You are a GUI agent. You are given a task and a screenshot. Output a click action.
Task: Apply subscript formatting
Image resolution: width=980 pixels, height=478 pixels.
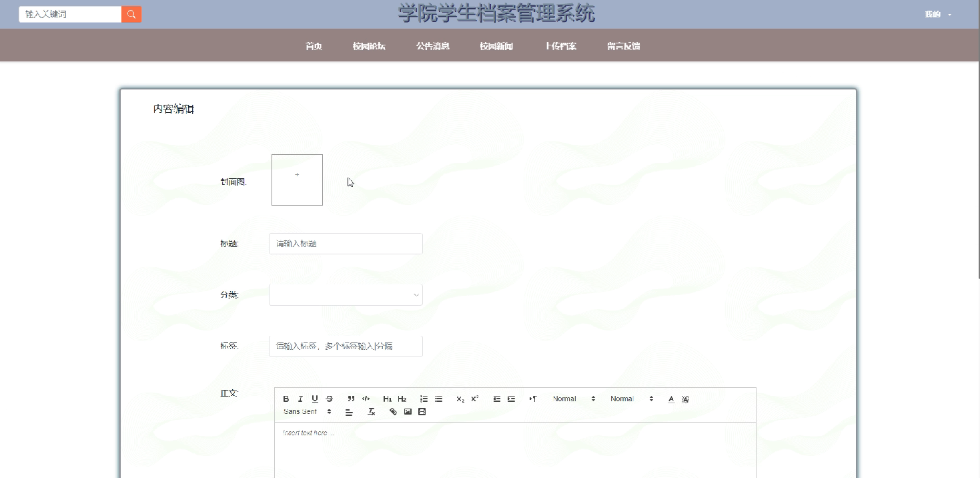pyautogui.click(x=460, y=399)
